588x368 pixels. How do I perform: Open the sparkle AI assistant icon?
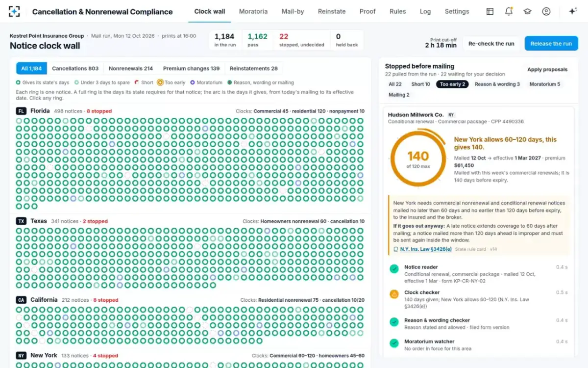tap(572, 11)
